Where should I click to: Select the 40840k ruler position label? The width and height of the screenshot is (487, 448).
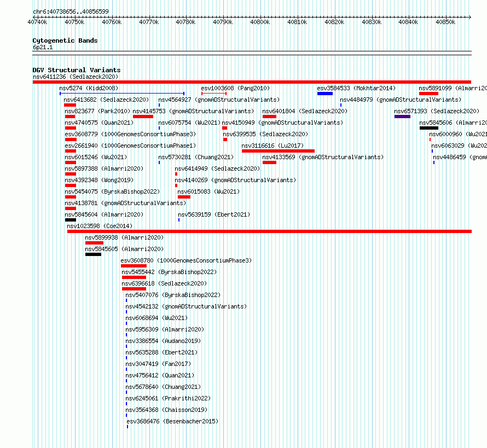click(408, 22)
